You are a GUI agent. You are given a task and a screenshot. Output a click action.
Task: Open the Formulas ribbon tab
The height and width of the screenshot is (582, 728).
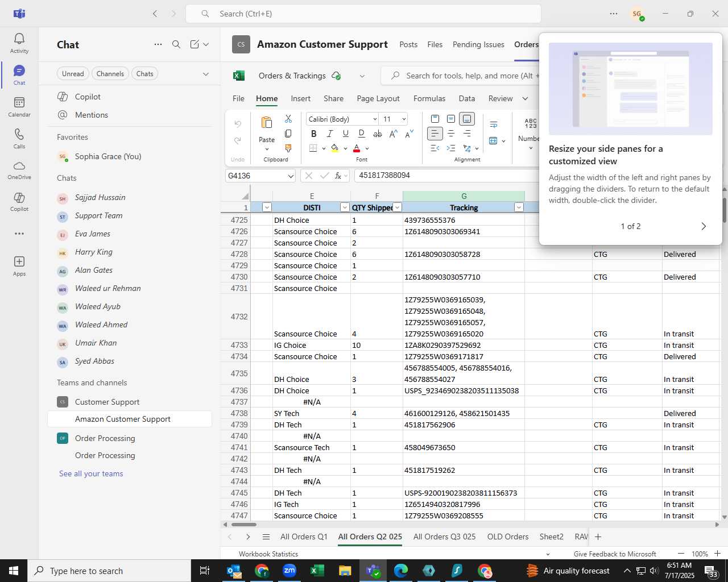point(429,98)
